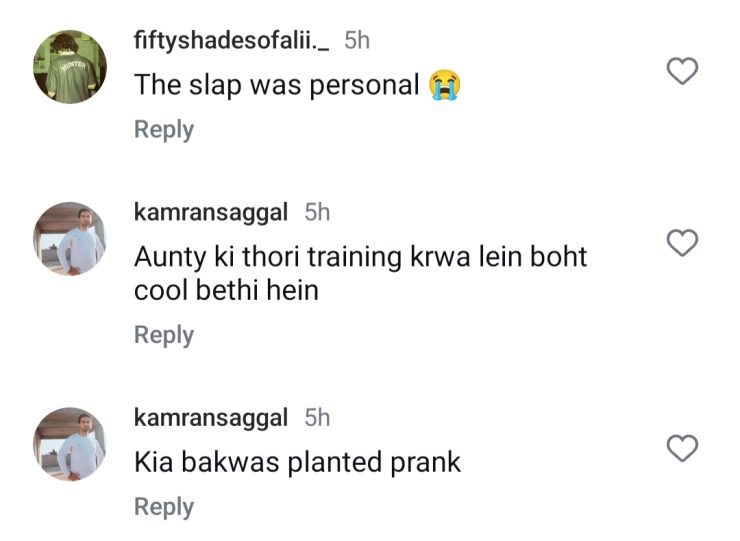Reply to the 'Aunty ki thori training' comment
740x541 pixels.
click(x=164, y=335)
